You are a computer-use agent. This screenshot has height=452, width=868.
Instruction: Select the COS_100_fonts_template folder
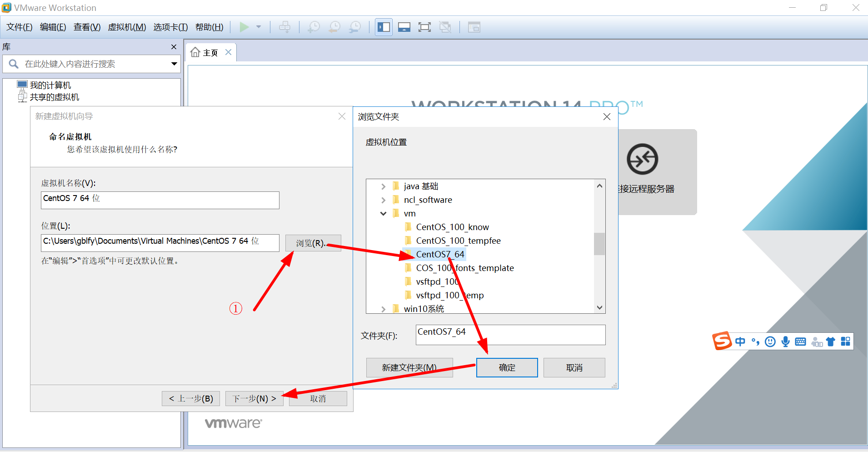(x=465, y=268)
